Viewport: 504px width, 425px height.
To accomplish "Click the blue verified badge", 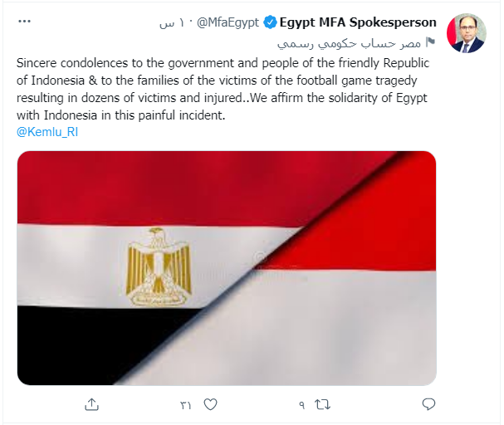I will [271, 22].
